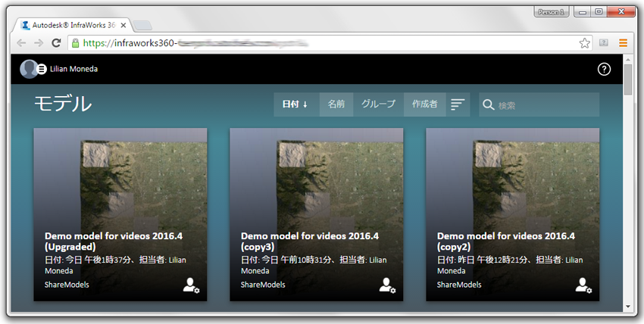The height and width of the screenshot is (324, 644).
Task: Sort models by 作成者
Action: coord(425,104)
